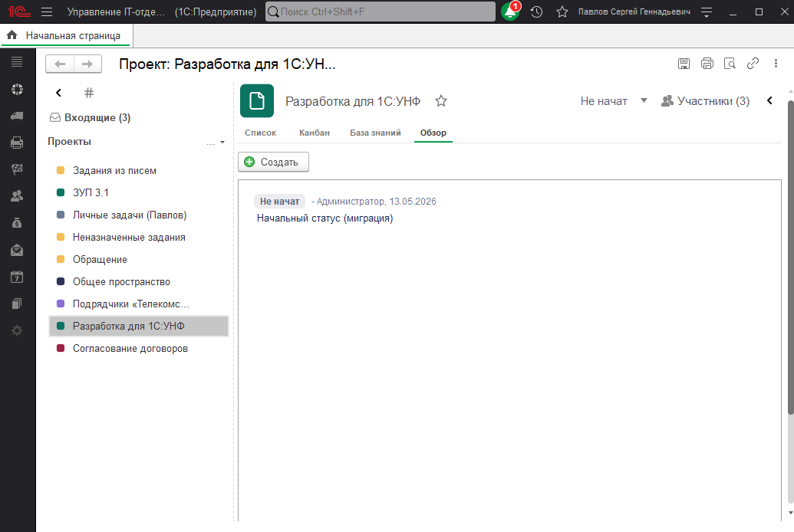Open the truck section in sidebar
This screenshot has width=794, height=532.
point(17,116)
